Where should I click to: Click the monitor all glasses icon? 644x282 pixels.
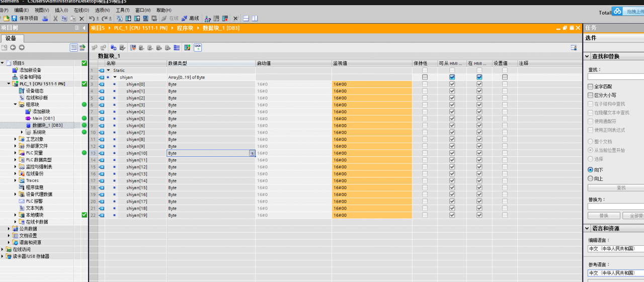(198, 47)
